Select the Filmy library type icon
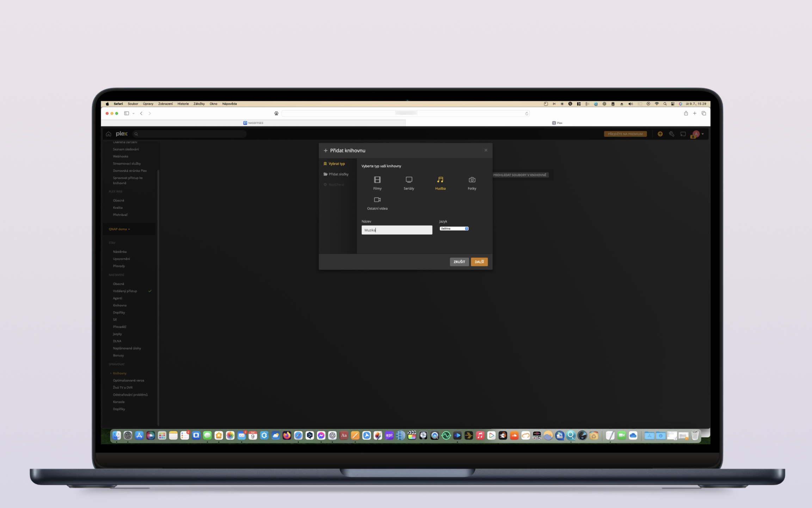The height and width of the screenshot is (508, 812). pyautogui.click(x=377, y=180)
